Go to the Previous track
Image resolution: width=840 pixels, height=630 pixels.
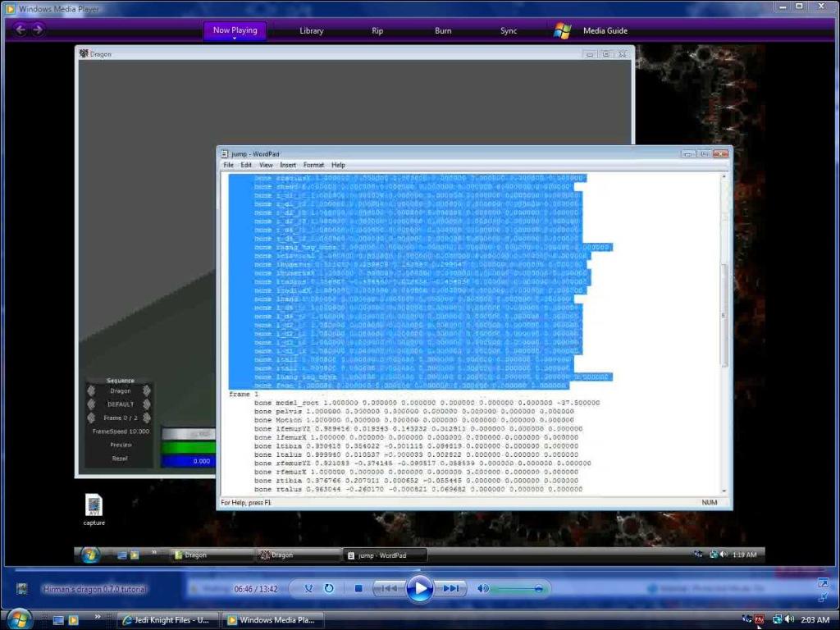coord(389,588)
